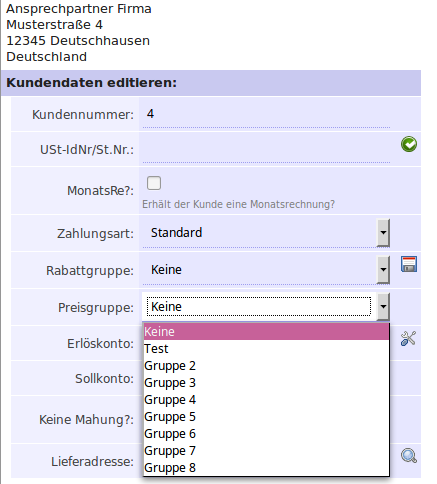Click the magnifier icon beside Lieferadresse
Image resolution: width=437 pixels, height=484 pixels.
tap(409, 456)
